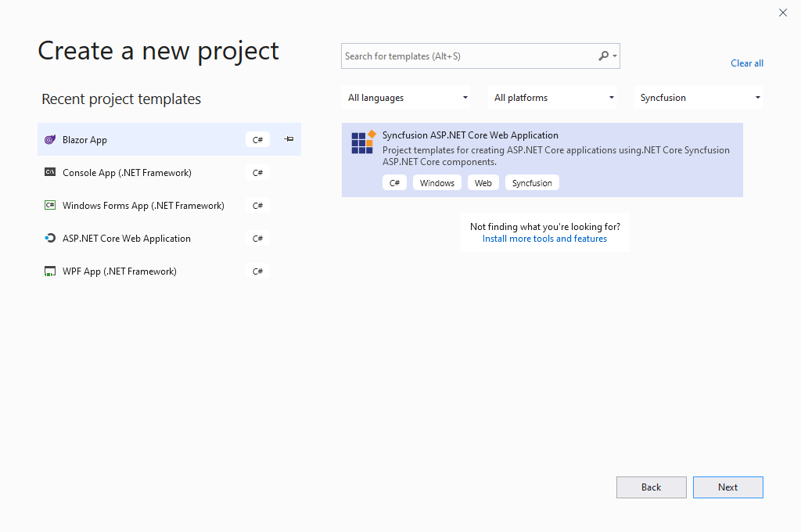Click C# badge on ASP.NET Core row
The height and width of the screenshot is (532, 801).
(x=257, y=238)
